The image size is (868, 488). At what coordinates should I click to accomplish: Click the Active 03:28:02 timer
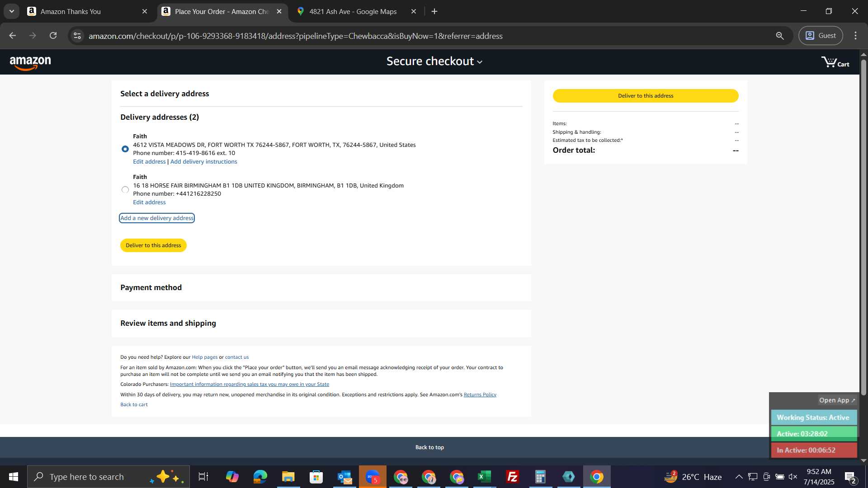tap(814, 434)
